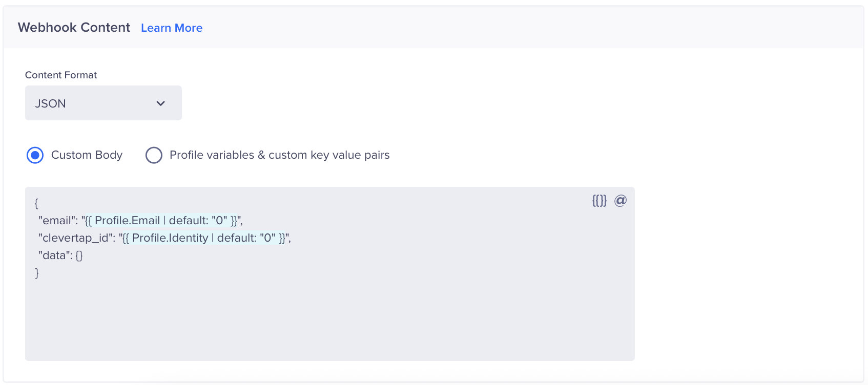Screen dimensions: 868x385
Task: Click the email key in the JSON body
Action: pyautogui.click(x=57, y=220)
